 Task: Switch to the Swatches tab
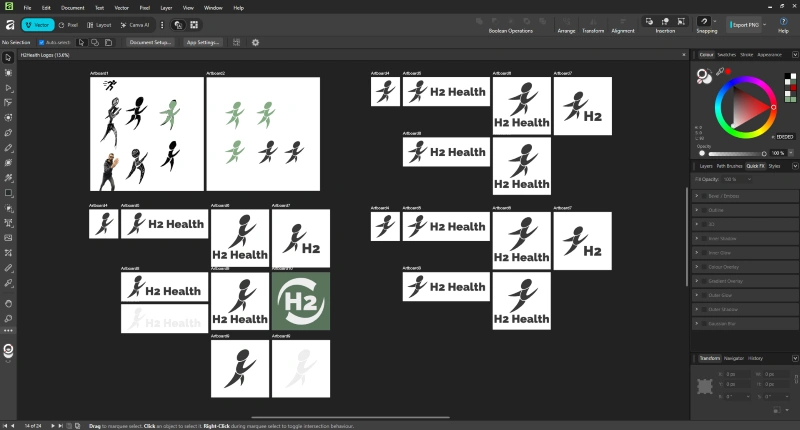[x=726, y=54]
